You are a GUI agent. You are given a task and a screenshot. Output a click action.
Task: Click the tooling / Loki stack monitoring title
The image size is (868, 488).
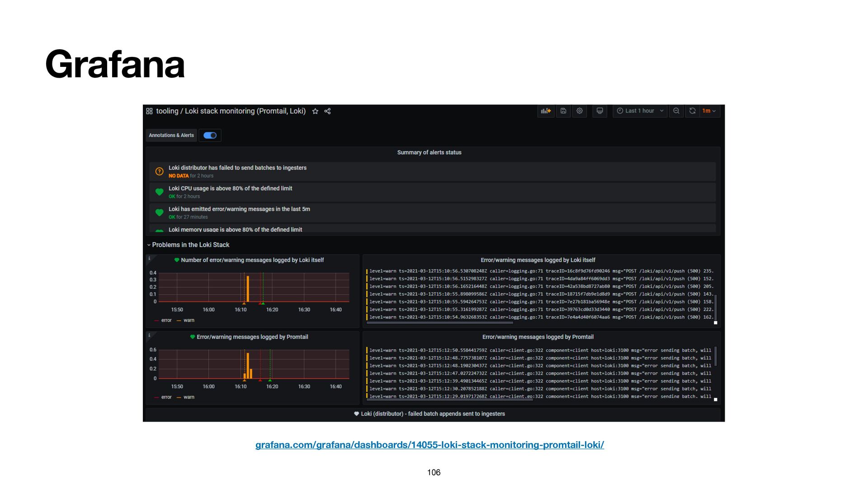coord(231,111)
